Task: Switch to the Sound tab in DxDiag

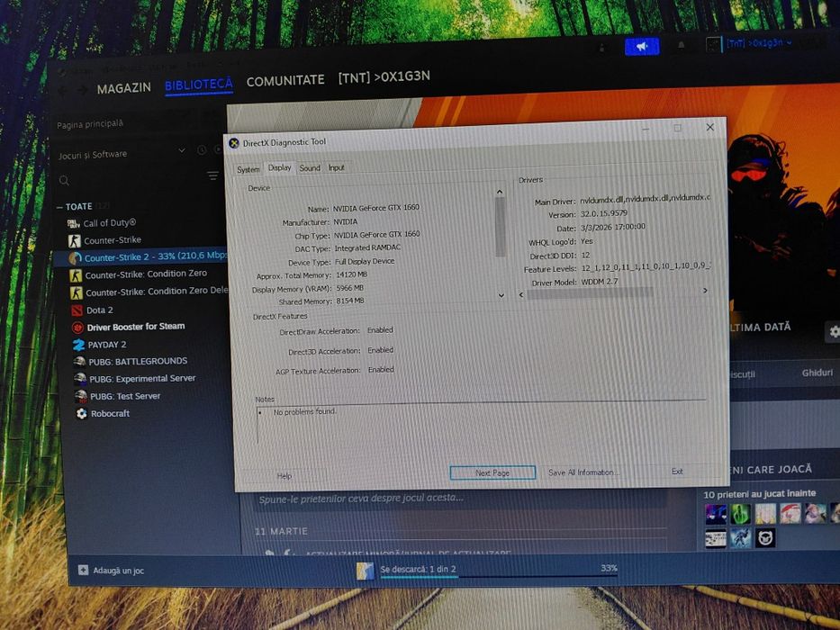Action: [x=310, y=167]
